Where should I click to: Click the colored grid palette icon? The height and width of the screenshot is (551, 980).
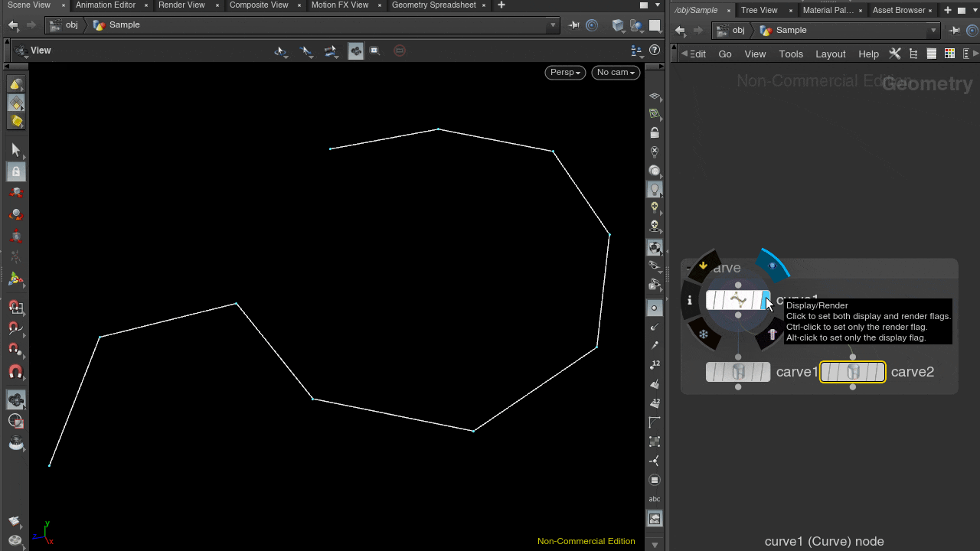949,54
